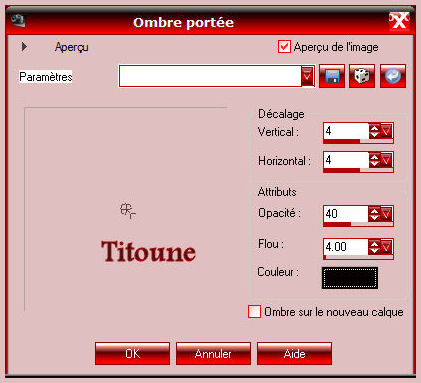Close the Ombre portée dialog
The width and height of the screenshot is (421, 383).
[399, 21]
